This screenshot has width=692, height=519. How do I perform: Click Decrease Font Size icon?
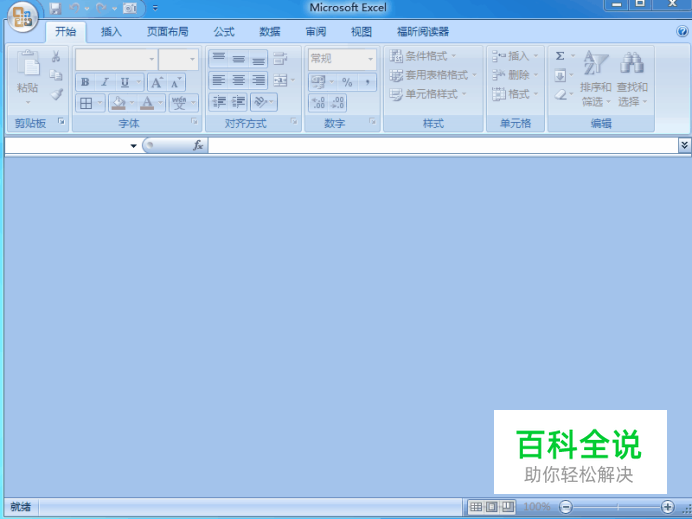(x=176, y=83)
